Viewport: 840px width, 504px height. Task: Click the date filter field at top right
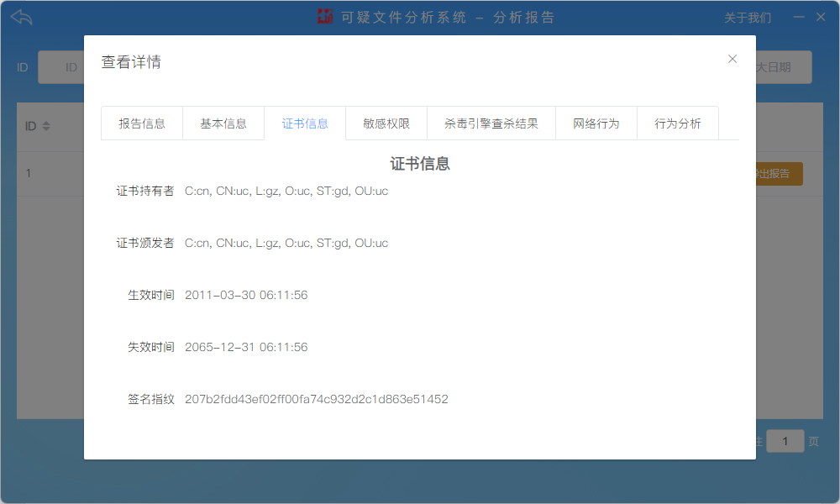(783, 67)
